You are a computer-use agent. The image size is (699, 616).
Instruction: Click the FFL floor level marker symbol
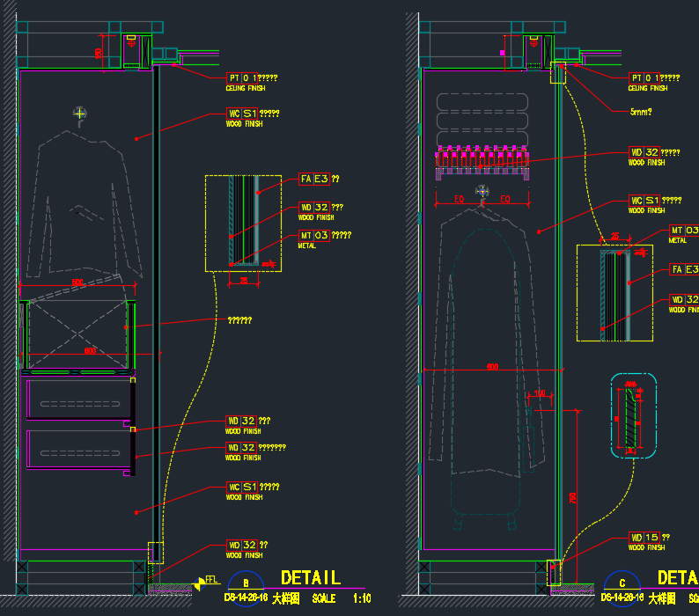tap(199, 583)
